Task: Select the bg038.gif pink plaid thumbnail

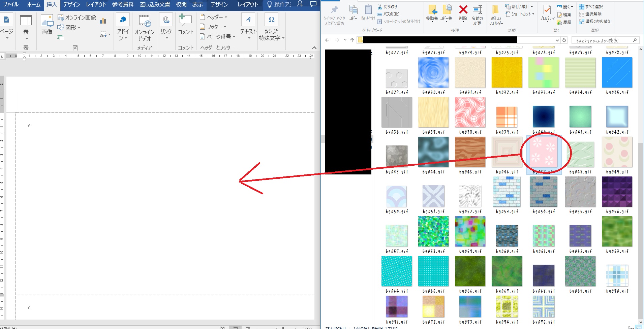Action: (470, 112)
